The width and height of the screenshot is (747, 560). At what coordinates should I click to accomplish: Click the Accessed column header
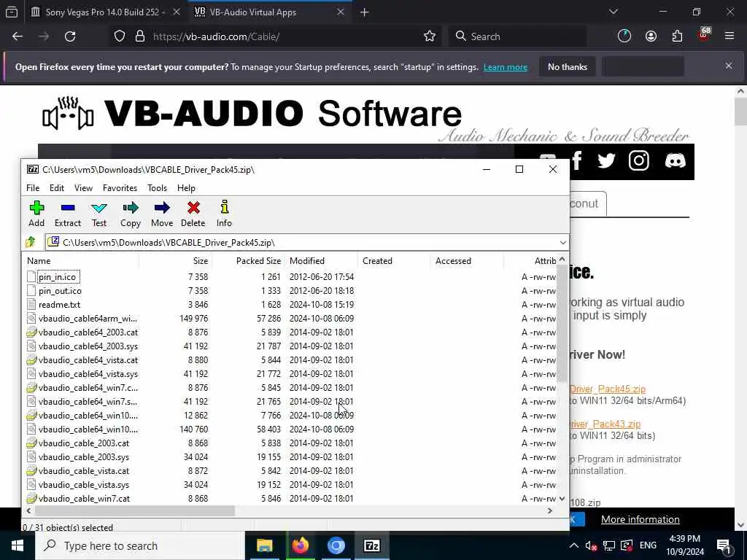click(x=467, y=261)
